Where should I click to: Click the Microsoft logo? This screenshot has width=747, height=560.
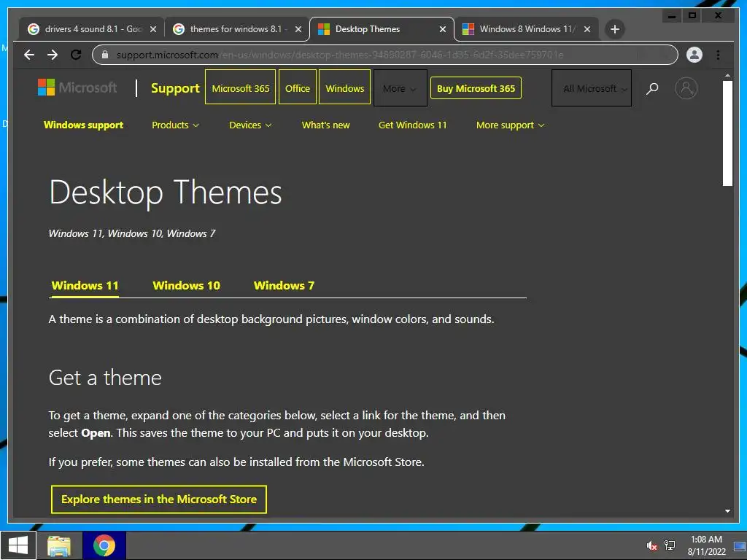click(77, 87)
